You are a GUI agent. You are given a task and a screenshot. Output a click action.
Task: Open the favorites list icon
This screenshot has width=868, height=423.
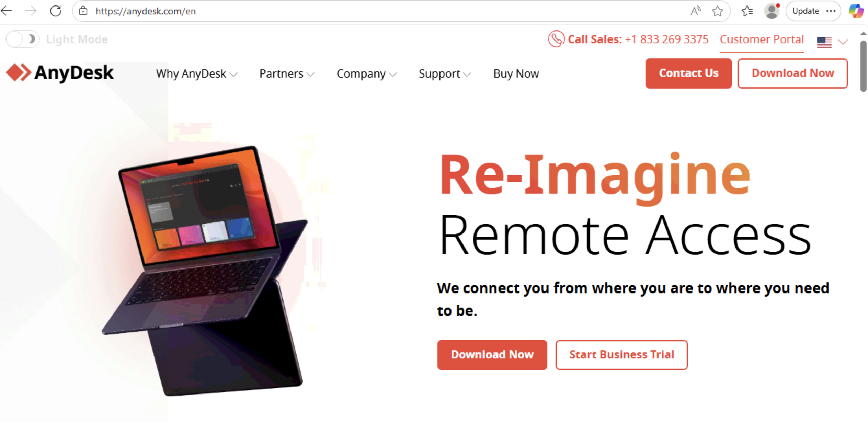747,11
